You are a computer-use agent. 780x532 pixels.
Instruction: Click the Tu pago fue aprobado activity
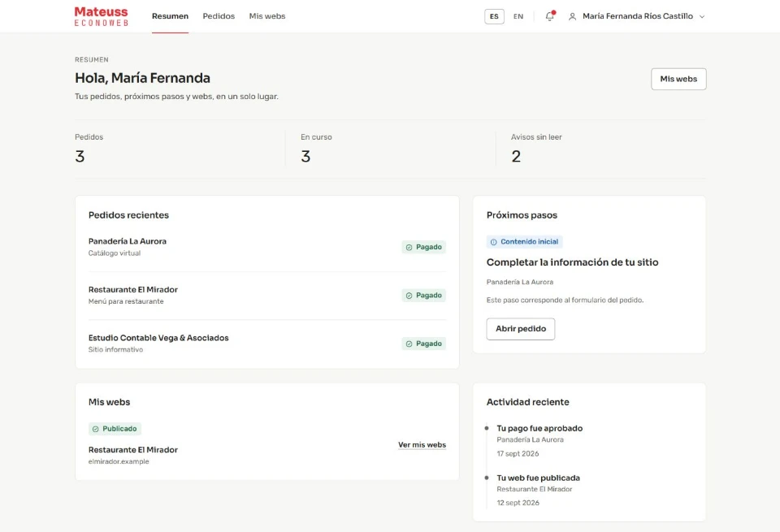click(539, 428)
